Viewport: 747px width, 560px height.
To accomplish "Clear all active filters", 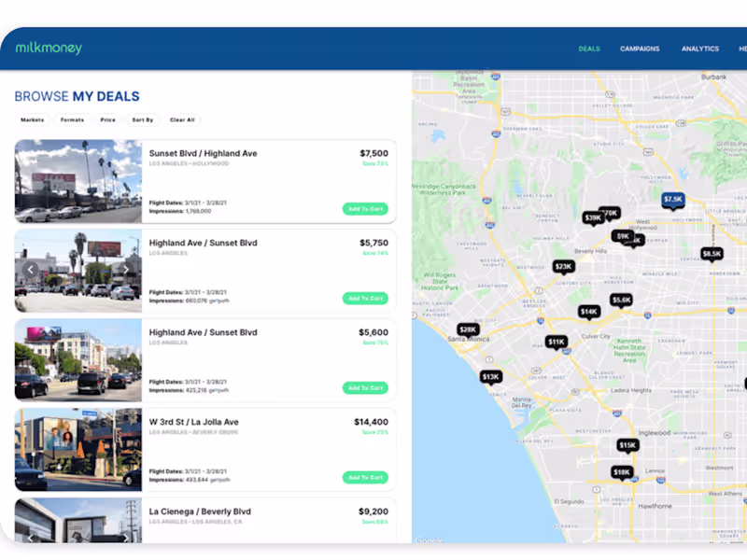I will (x=182, y=119).
